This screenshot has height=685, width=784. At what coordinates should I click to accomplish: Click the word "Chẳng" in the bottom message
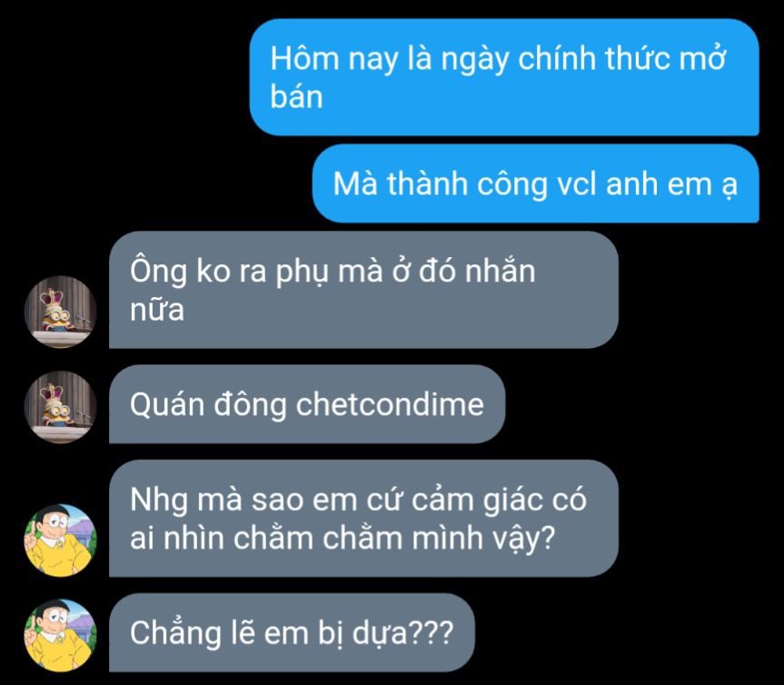[x=175, y=633]
